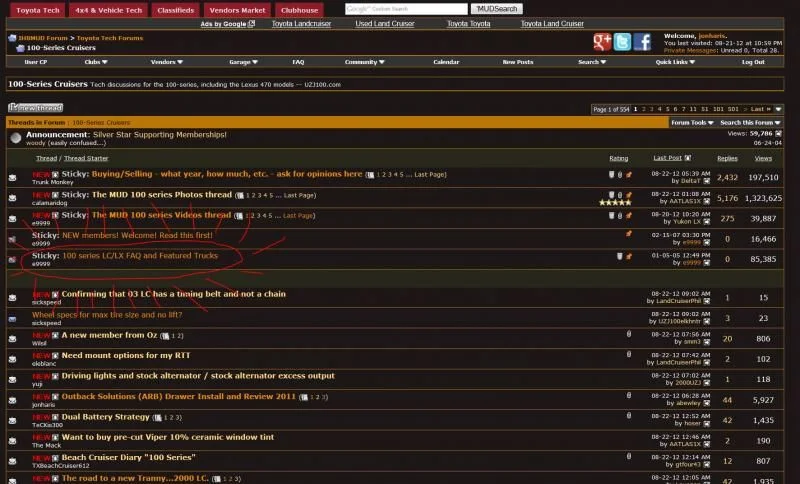The height and width of the screenshot is (484, 800).
Task: Open Used Land Cruiser ad link
Action: pos(385,23)
